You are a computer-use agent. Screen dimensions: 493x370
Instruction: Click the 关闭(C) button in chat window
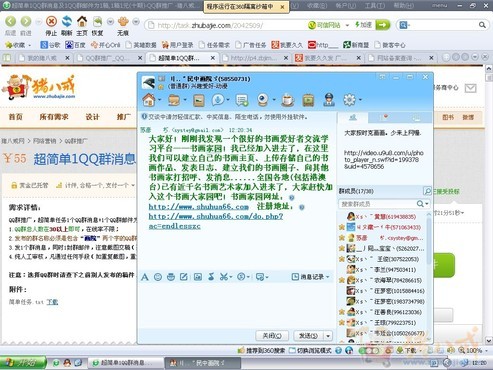(x=272, y=336)
